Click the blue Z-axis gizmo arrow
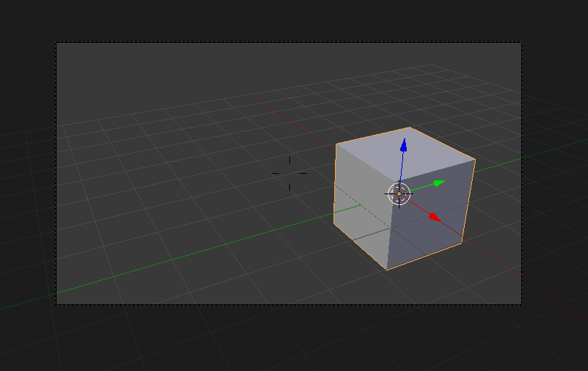 404,146
